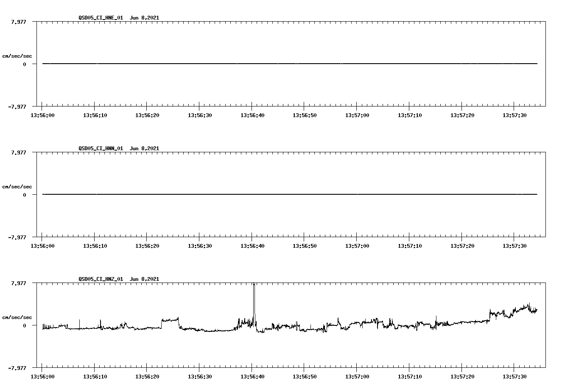Select the 13:57:30 time label under HNN plot
Viewport: 576px width, 392px height.
pyautogui.click(x=514, y=246)
